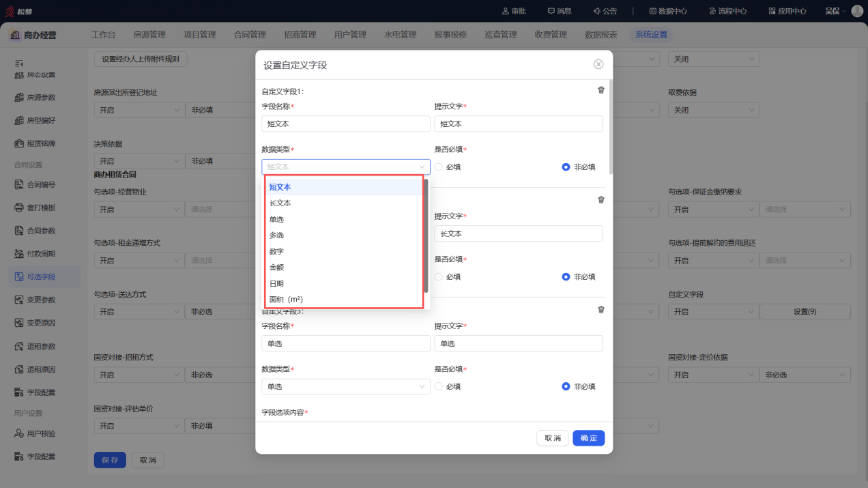Open the 审批 approval icon in header
Image resolution: width=868 pixels, height=488 pixels.
(x=514, y=11)
